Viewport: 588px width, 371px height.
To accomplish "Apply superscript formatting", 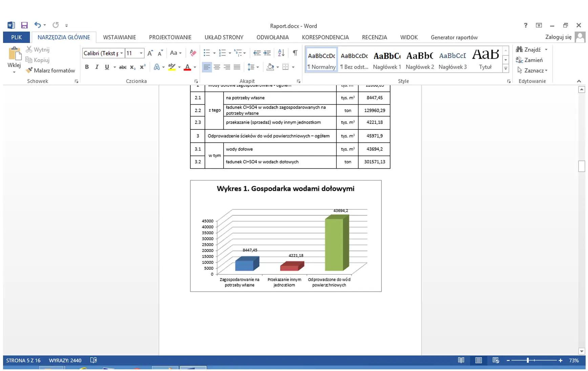I will click(143, 67).
